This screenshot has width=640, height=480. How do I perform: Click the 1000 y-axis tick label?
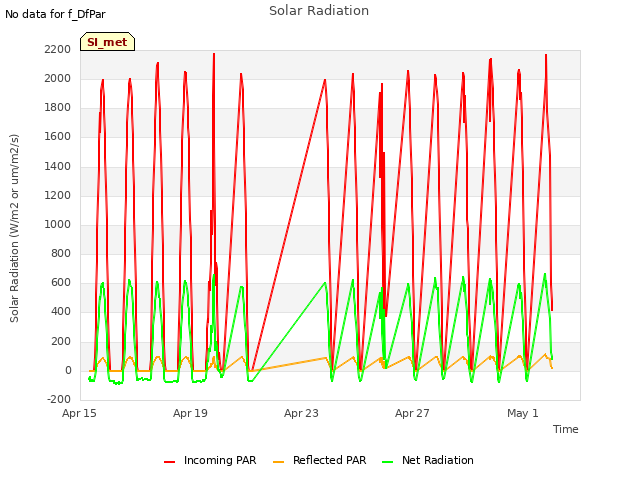click(58, 224)
